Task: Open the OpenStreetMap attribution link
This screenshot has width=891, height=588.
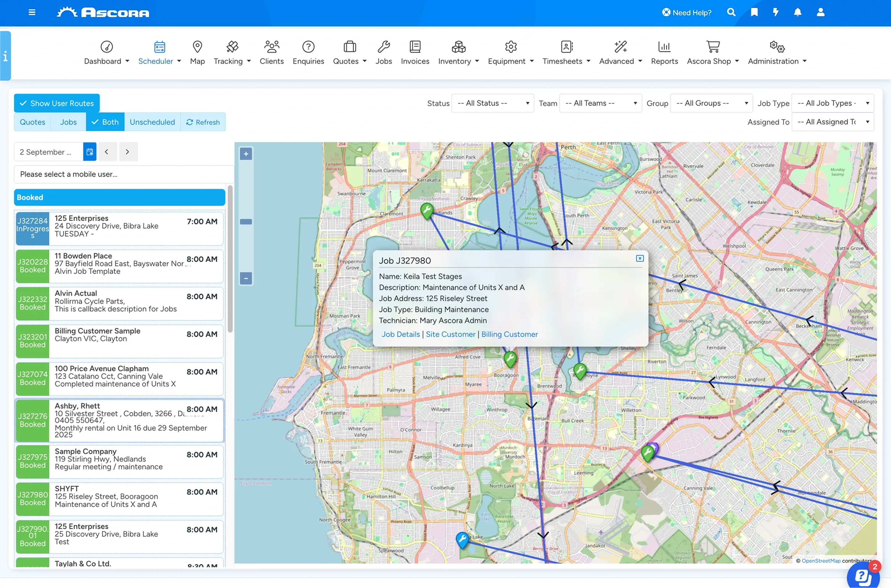Action: pyautogui.click(x=821, y=560)
